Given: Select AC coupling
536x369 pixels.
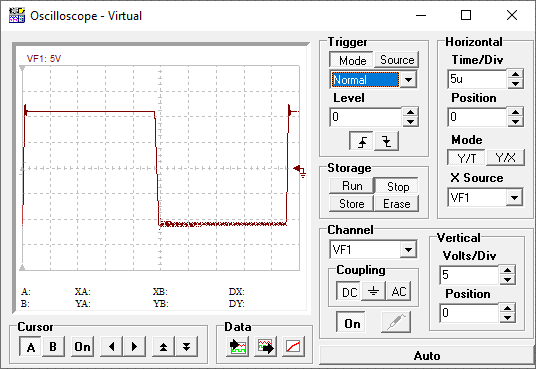Looking at the screenshot, I should coord(399,292).
